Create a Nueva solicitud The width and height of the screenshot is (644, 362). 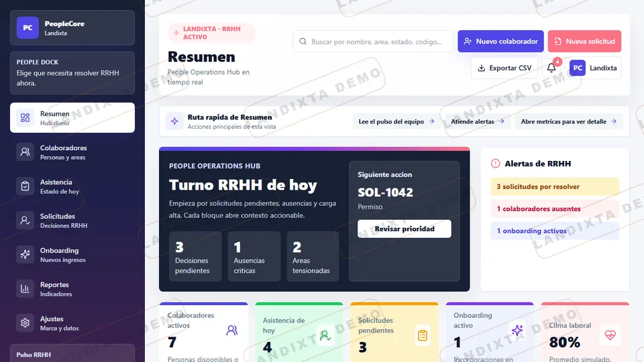coord(584,41)
